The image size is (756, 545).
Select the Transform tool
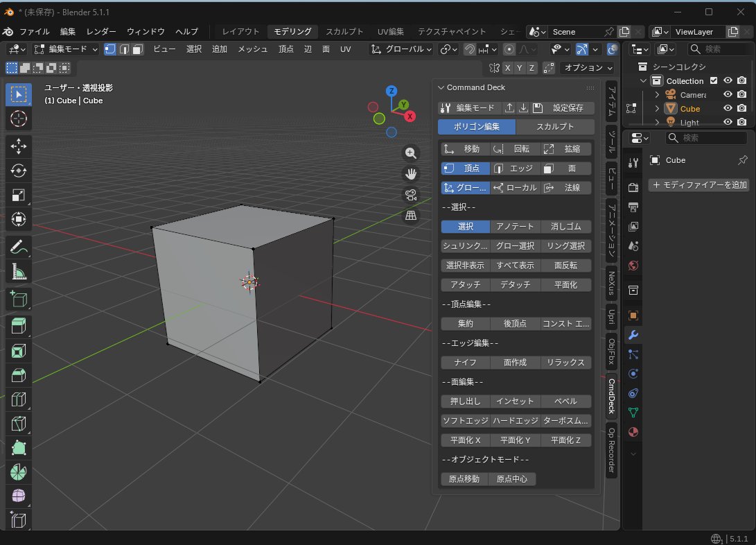coord(18,219)
